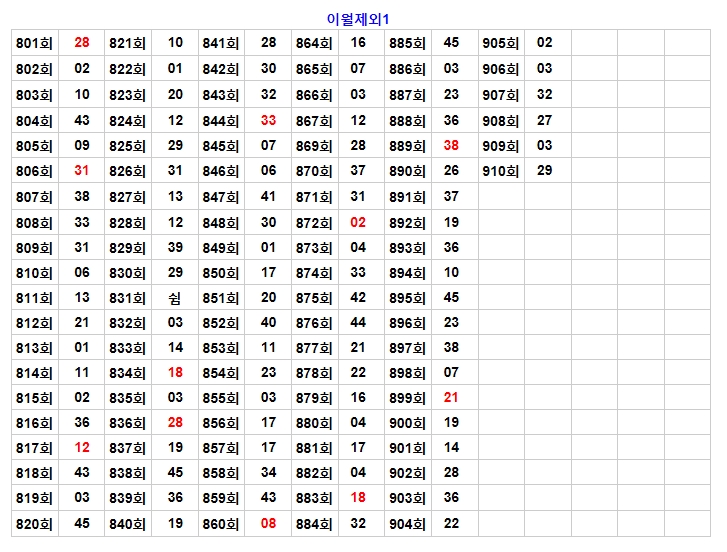The width and height of the screenshot is (727, 552).
Task: Click the 910회 round cell
Action: [x=501, y=171]
